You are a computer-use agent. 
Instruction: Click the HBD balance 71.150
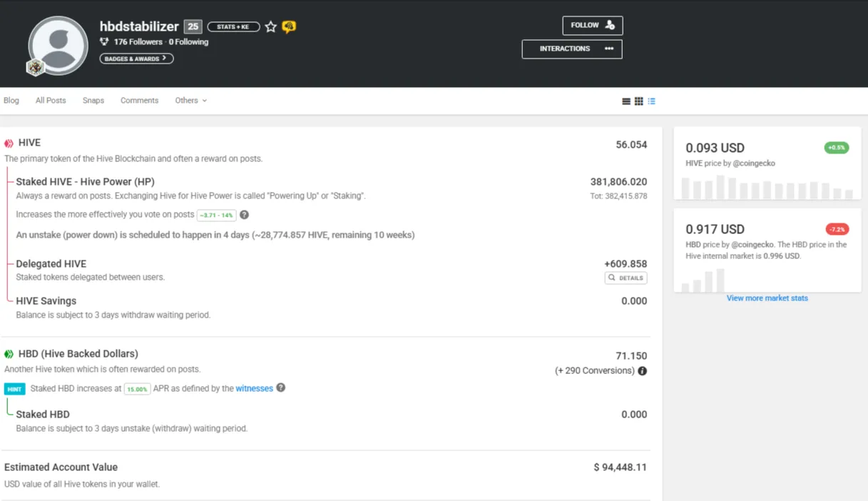click(x=631, y=356)
